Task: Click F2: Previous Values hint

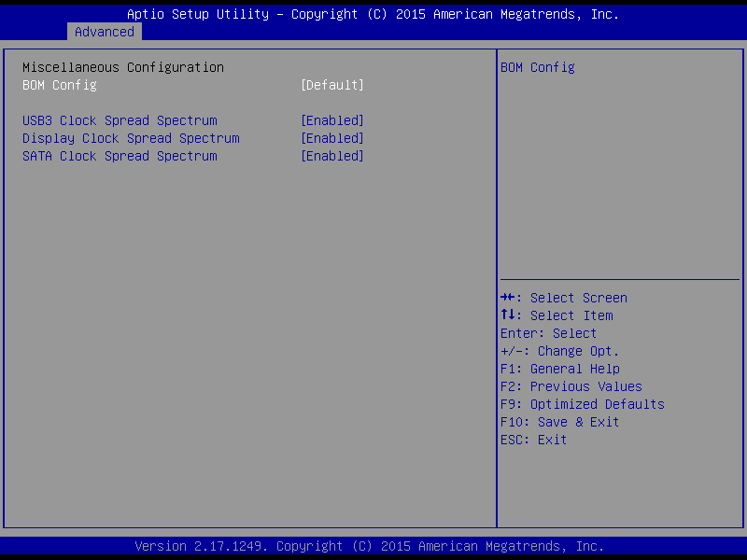Action: 571,386
